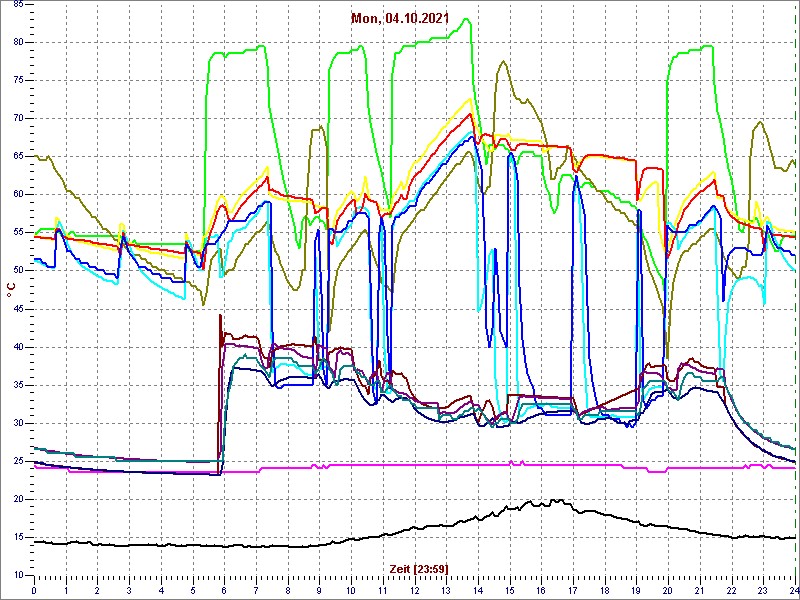Select the 10 label on temperature axis
Viewport: 800px width, 600px height.
point(17,576)
